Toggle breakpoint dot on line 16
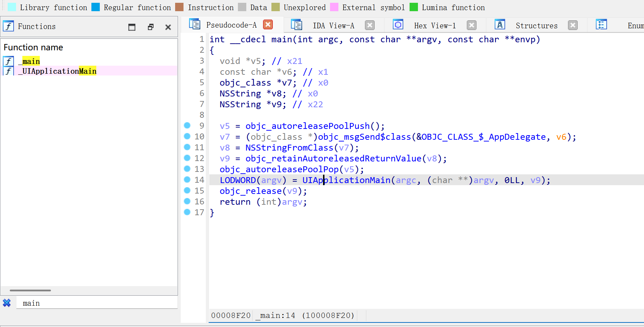The height and width of the screenshot is (327, 644). click(187, 201)
